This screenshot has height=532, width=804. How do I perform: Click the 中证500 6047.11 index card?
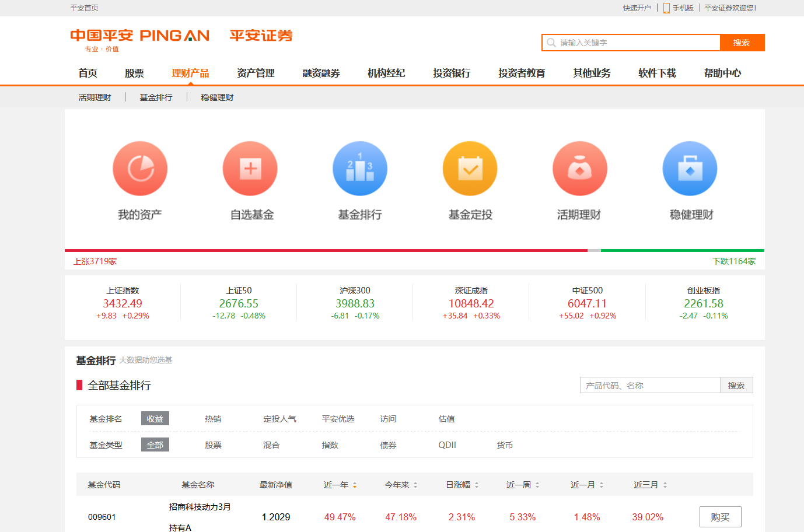(588, 303)
